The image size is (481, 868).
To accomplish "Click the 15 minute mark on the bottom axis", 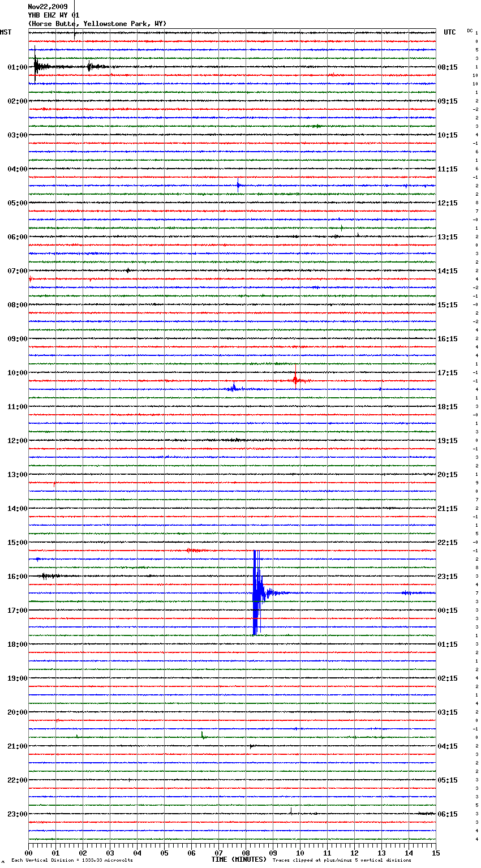I will tap(436, 853).
